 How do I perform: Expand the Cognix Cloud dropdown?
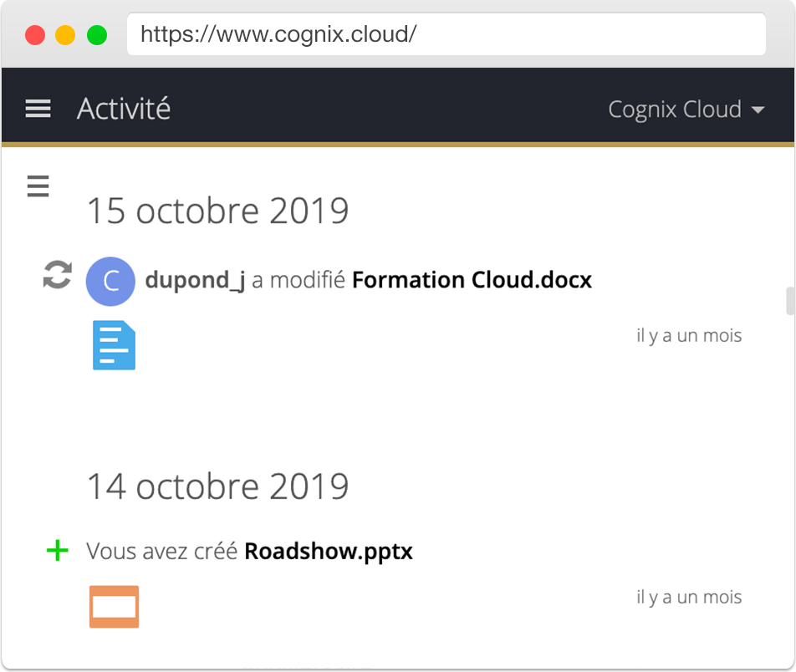click(686, 109)
